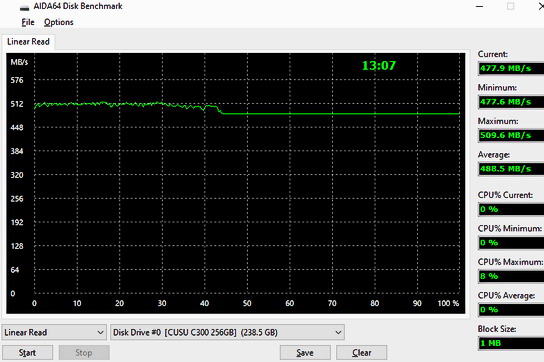This screenshot has width=544, height=362.
Task: Click the AIDA64 Disk Benchmark title icon
Action: pos(24,7)
